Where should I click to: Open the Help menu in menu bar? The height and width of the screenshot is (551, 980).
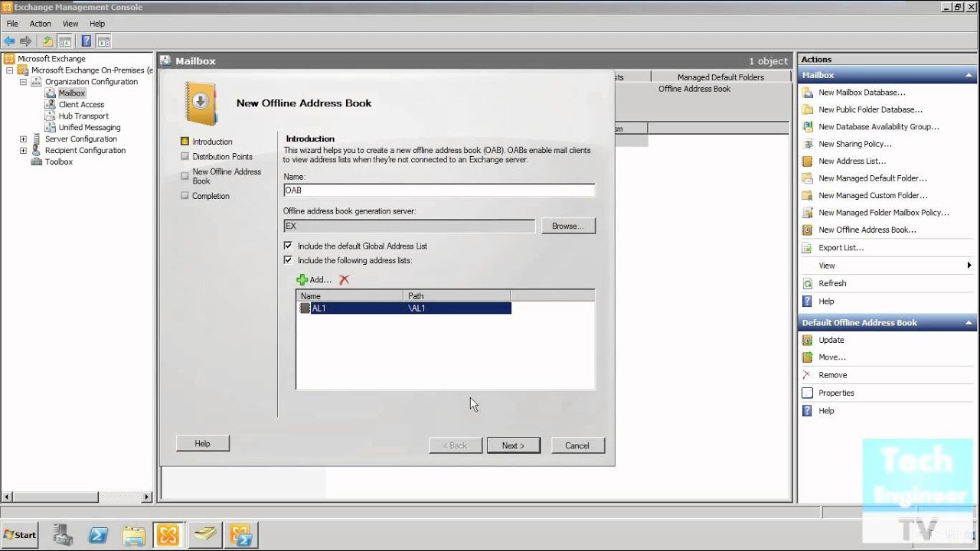coord(97,24)
